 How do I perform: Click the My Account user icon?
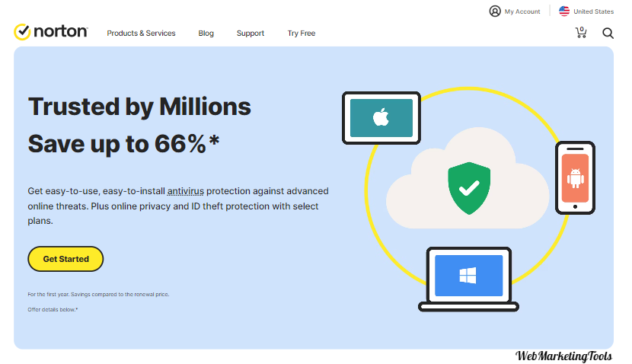pos(494,11)
